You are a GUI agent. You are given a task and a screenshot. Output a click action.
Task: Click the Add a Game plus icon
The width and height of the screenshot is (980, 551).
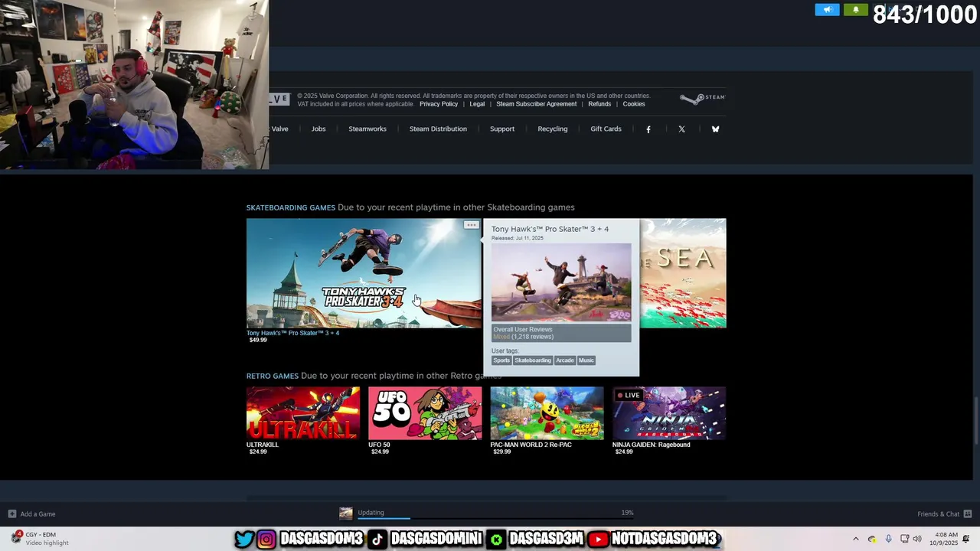(11, 514)
